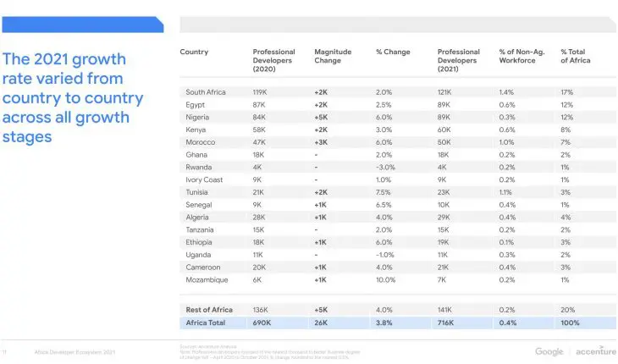Select Tunisia's 7.5% change value

[x=384, y=191]
